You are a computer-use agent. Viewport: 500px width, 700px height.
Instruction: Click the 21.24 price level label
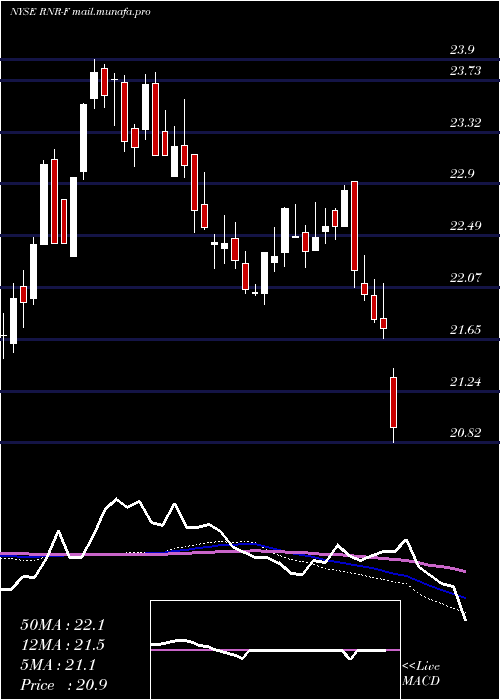click(465, 382)
